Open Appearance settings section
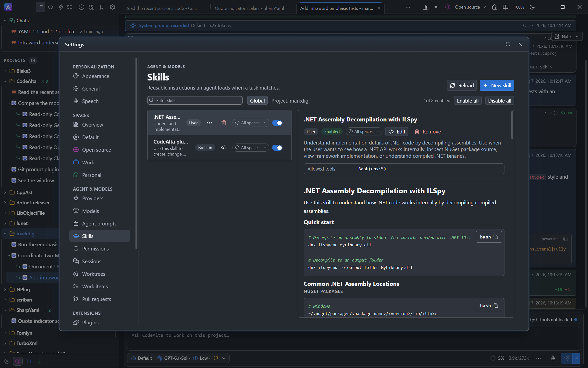Screen dimensions: 588x368 (x=99, y=76)
